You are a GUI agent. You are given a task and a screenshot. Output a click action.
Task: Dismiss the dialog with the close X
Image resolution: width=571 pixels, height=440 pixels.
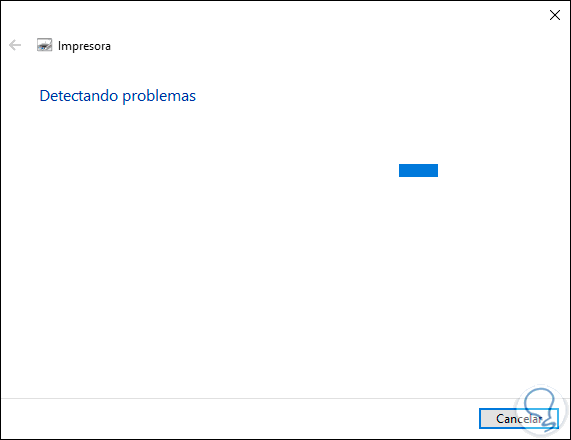[555, 15]
